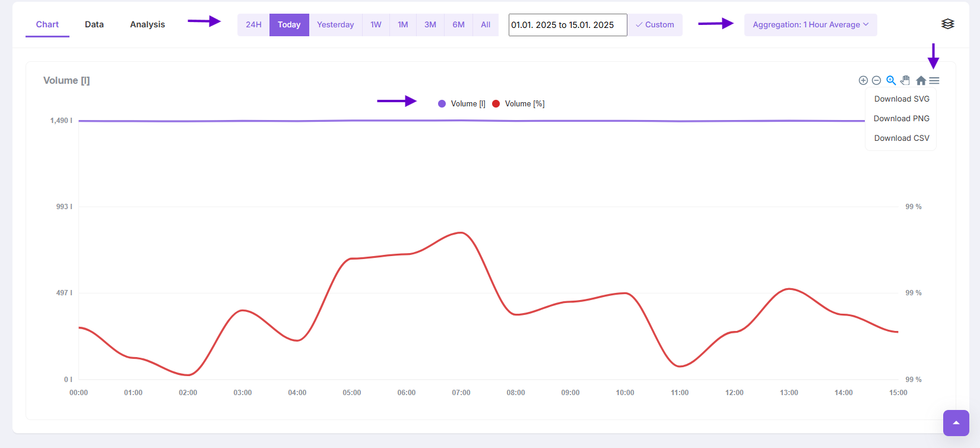Click the 1,490 l axis label
Viewport: 980px width, 448px height.
61,121
